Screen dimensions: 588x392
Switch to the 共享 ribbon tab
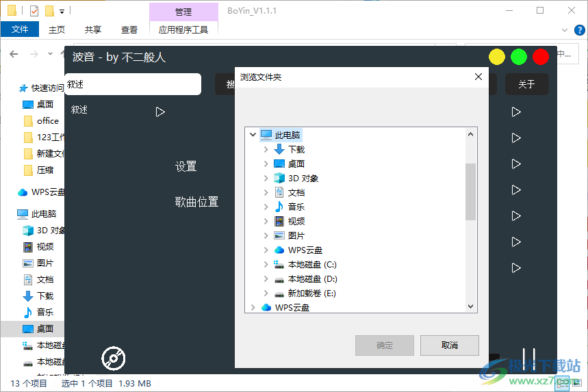pyautogui.click(x=92, y=29)
